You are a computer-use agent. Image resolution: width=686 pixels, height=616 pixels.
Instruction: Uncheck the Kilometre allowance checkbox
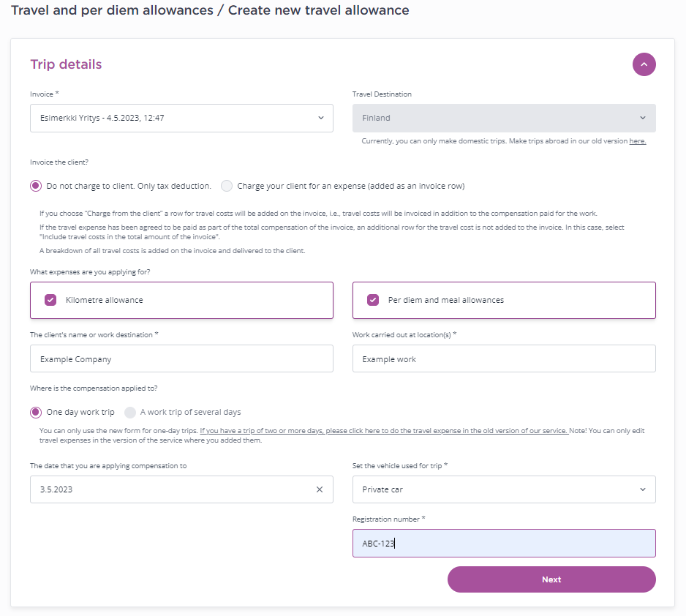(x=50, y=300)
